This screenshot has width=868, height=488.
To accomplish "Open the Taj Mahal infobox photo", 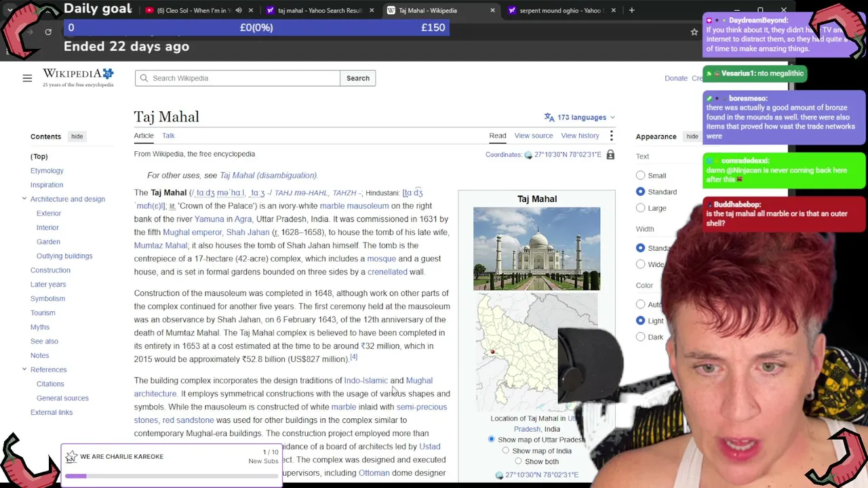I will [x=536, y=249].
